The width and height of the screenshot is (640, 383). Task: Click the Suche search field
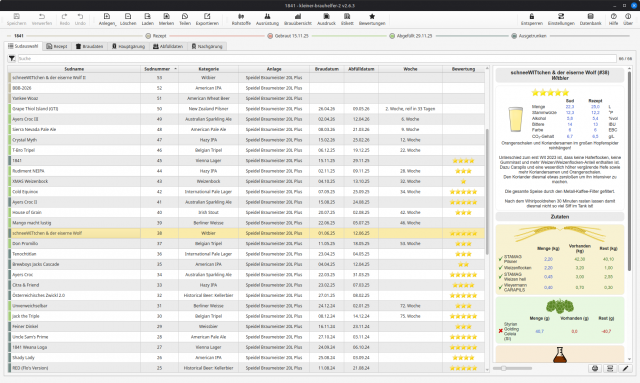coord(317,58)
